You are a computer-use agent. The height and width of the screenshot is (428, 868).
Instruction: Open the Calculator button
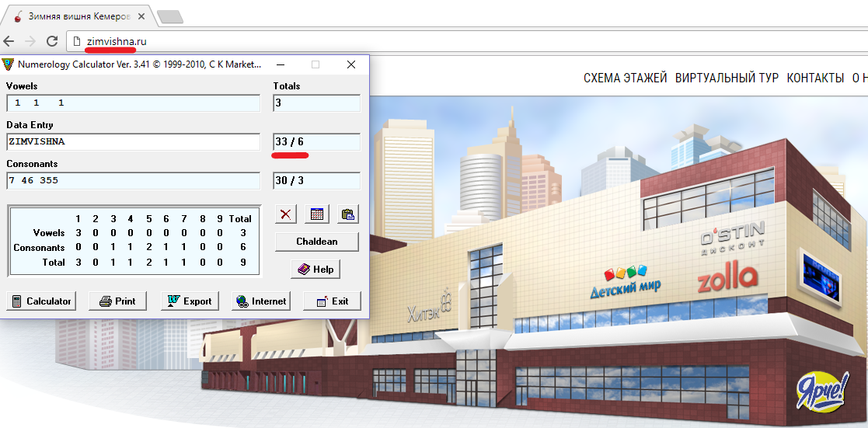(41, 301)
